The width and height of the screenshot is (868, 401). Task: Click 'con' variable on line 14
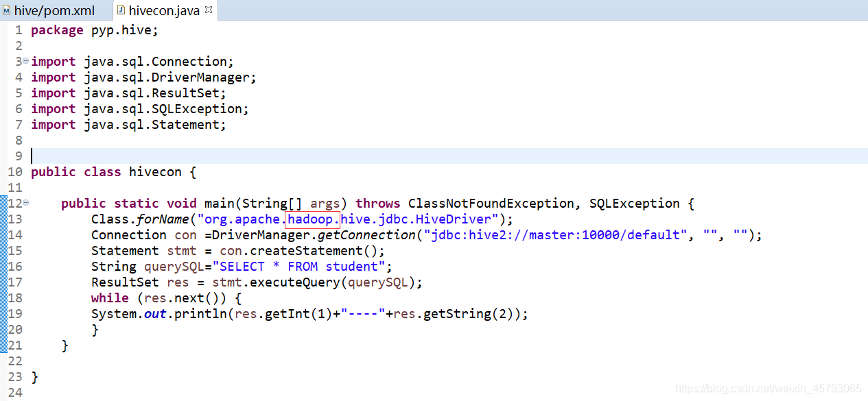tap(185, 235)
